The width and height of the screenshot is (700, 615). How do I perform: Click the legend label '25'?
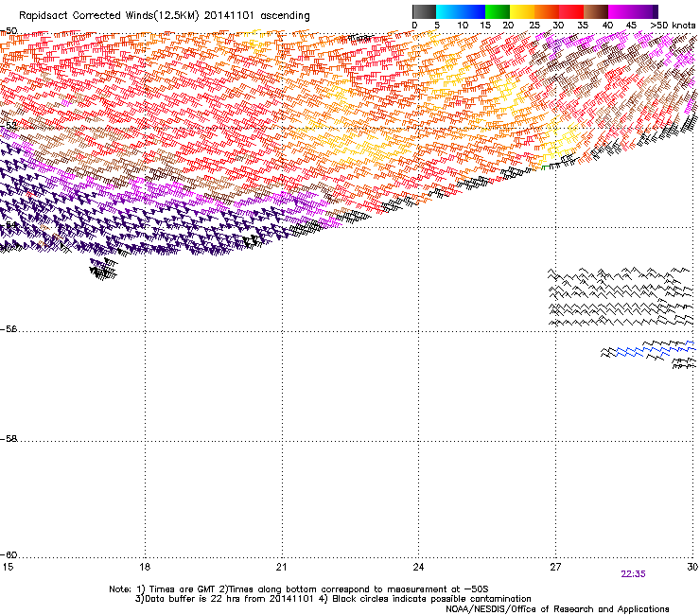coord(534,26)
